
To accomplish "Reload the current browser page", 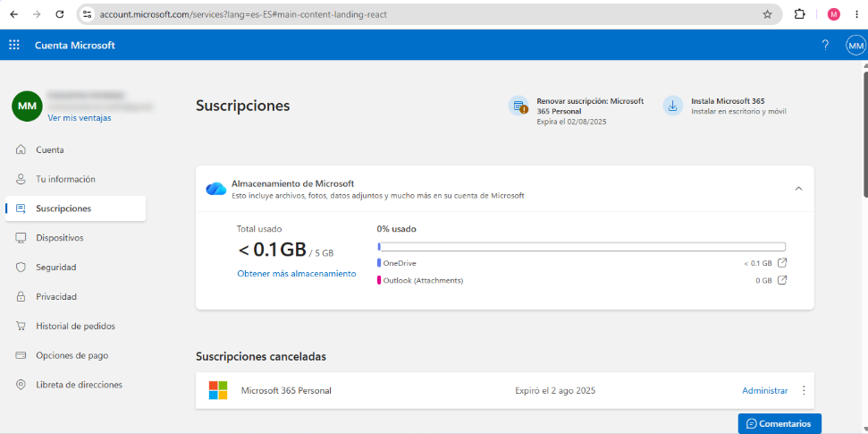I will click(60, 14).
